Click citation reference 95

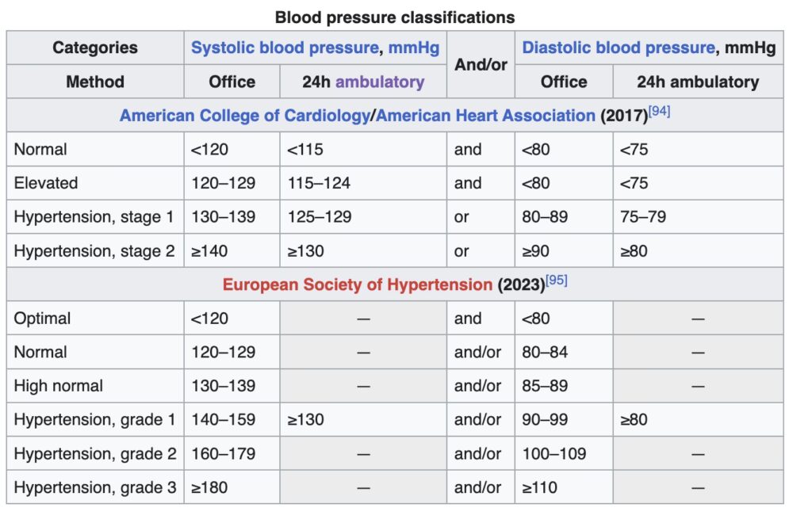pos(556,281)
